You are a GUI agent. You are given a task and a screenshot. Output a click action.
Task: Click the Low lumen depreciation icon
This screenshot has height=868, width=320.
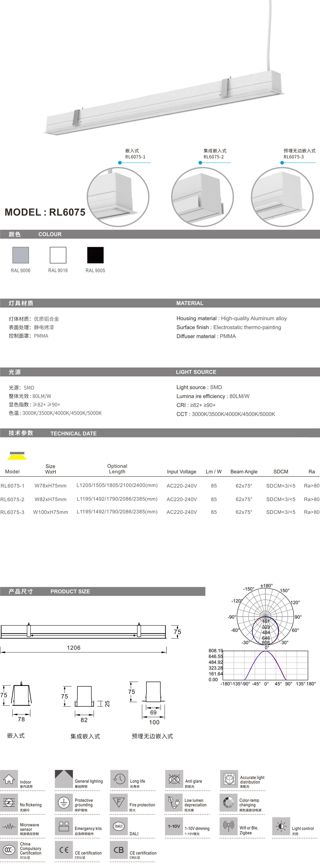pyautogui.click(x=174, y=803)
